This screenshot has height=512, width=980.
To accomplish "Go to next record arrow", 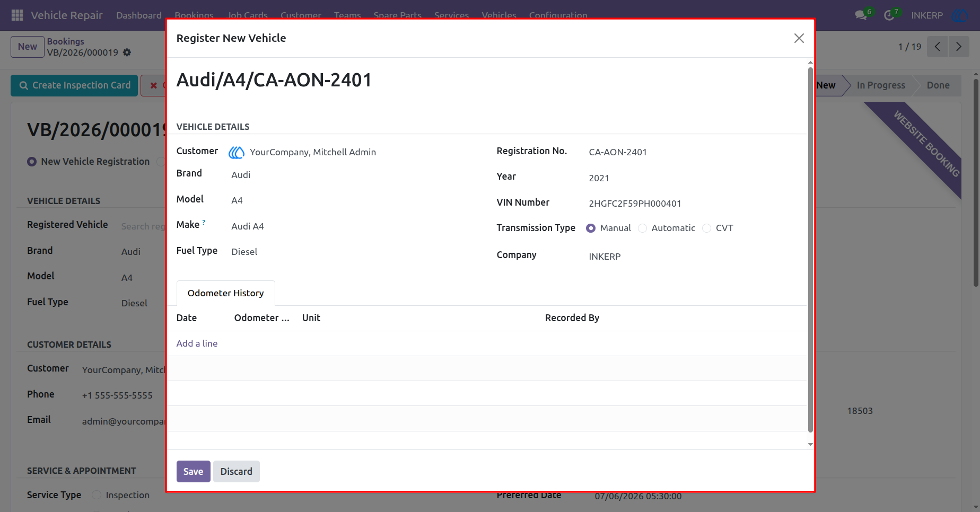I will (959, 47).
